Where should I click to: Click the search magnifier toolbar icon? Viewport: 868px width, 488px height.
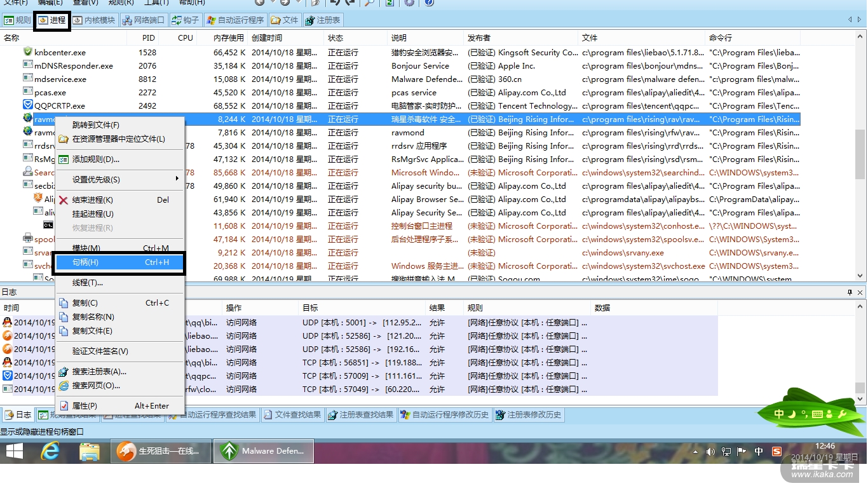coord(369,3)
